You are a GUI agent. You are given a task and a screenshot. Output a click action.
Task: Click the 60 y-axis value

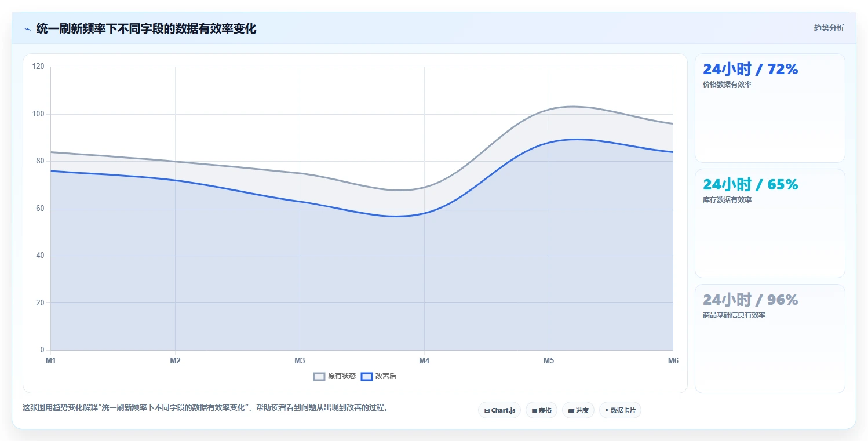click(x=40, y=209)
